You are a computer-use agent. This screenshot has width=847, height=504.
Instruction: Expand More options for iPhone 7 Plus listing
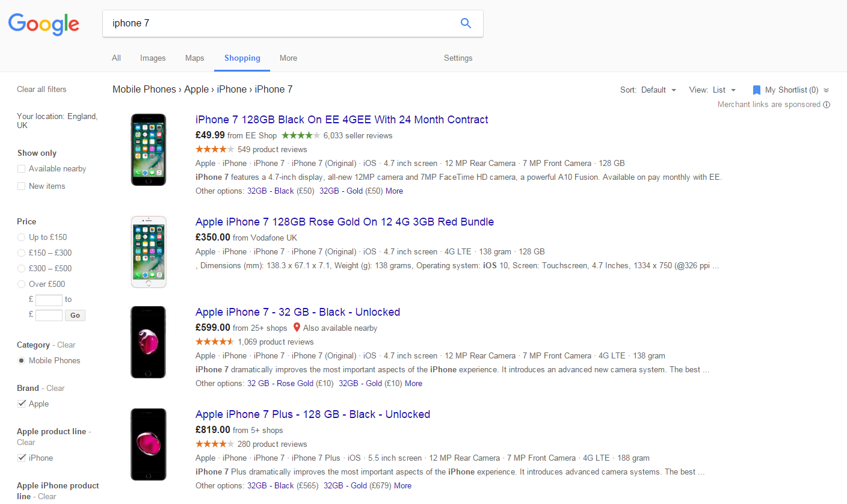point(402,485)
